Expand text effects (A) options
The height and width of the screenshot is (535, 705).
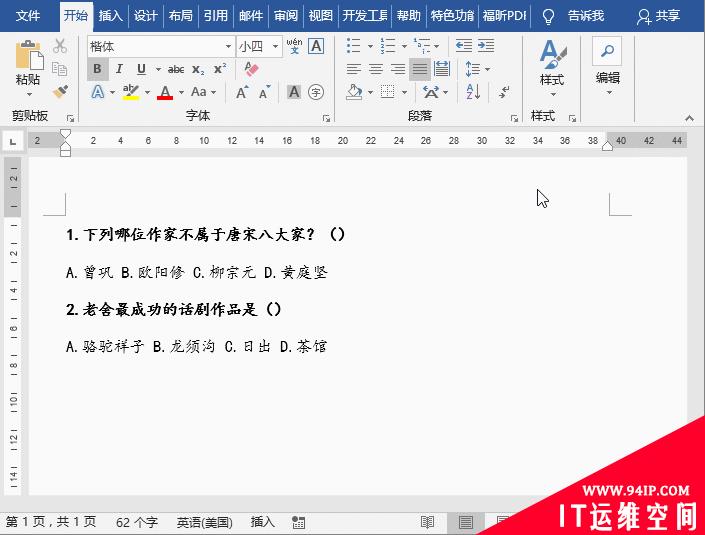pos(112,92)
